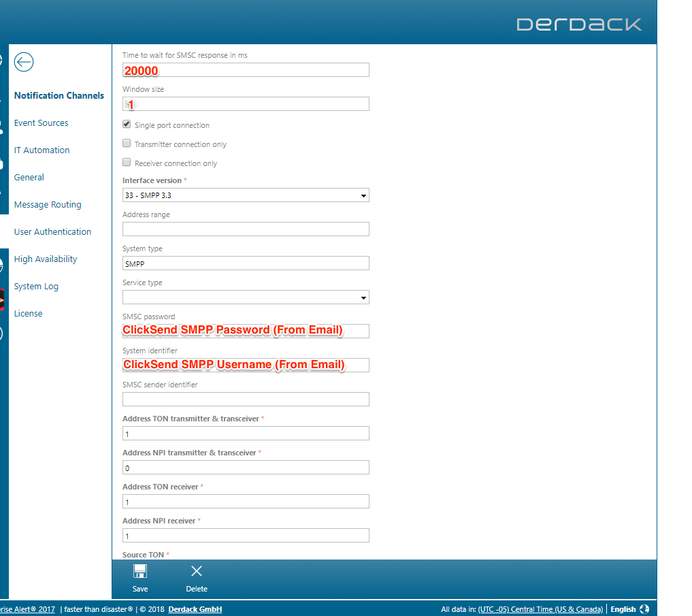Click the Save floppy disk icon

click(140, 571)
